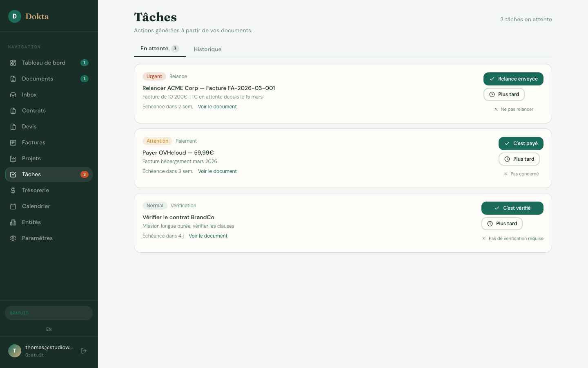Click the Projets chart icon
The width and height of the screenshot is (588, 368).
pos(13,159)
